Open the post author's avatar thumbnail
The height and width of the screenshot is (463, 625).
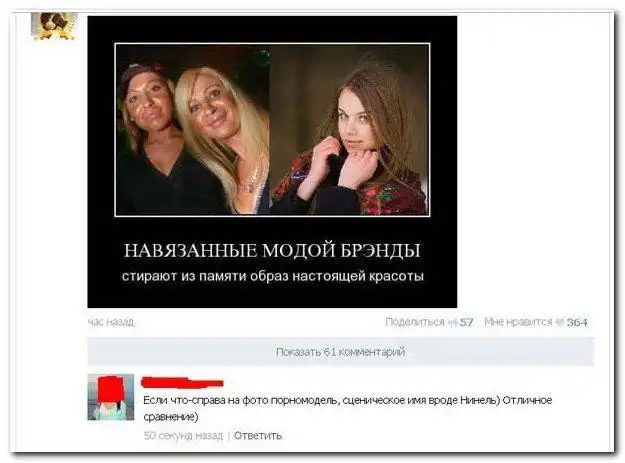(x=54, y=26)
